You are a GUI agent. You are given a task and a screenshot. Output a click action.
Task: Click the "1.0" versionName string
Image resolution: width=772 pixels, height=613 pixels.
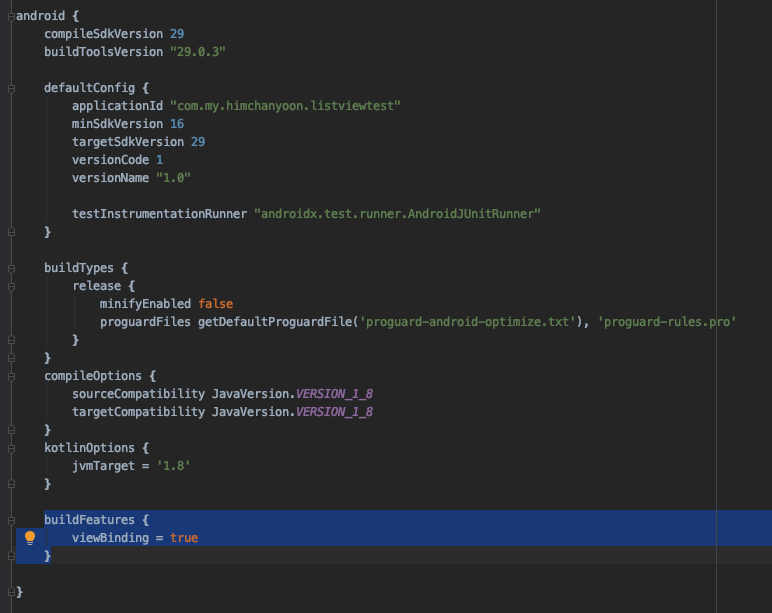coord(173,178)
